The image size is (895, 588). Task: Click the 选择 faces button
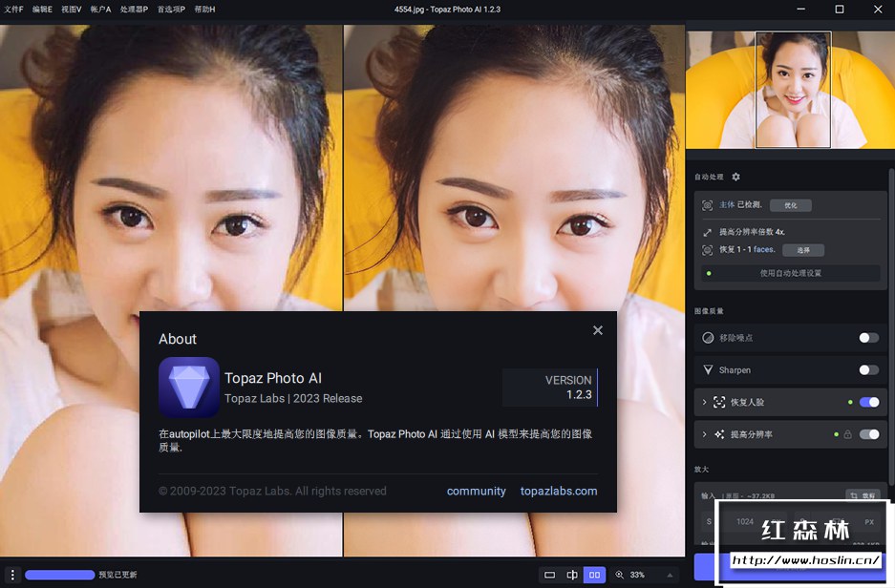pyautogui.click(x=803, y=250)
